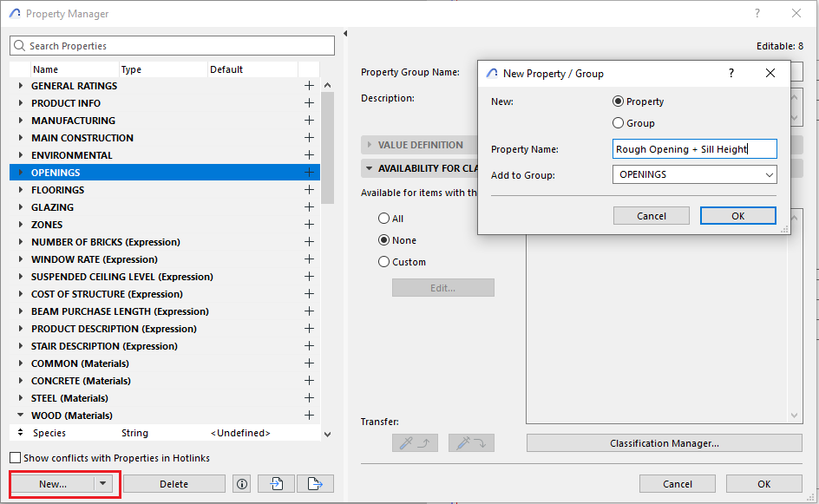The image size is (819, 504).
Task: Expand the GLAZING group
Action: pyautogui.click(x=20, y=206)
